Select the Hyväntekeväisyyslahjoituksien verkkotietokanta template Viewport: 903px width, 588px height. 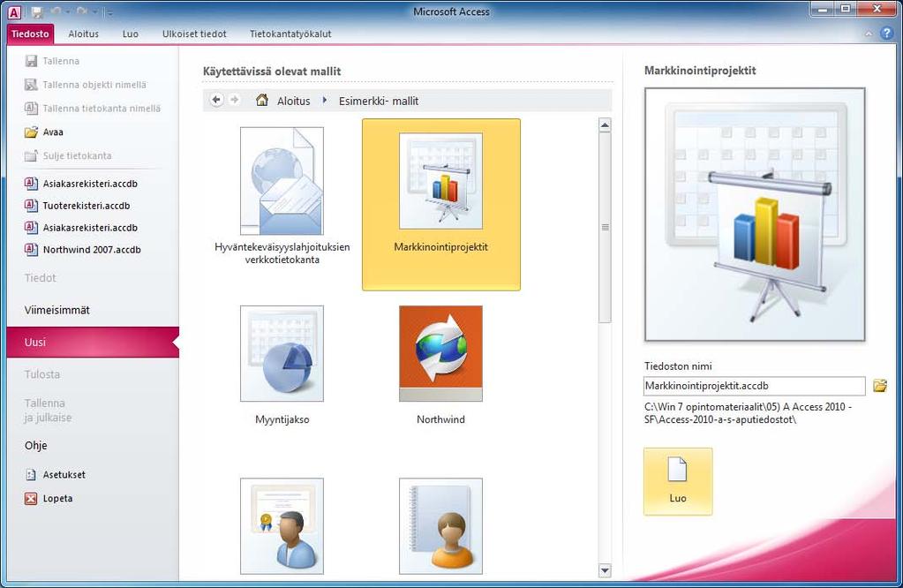pos(282,196)
